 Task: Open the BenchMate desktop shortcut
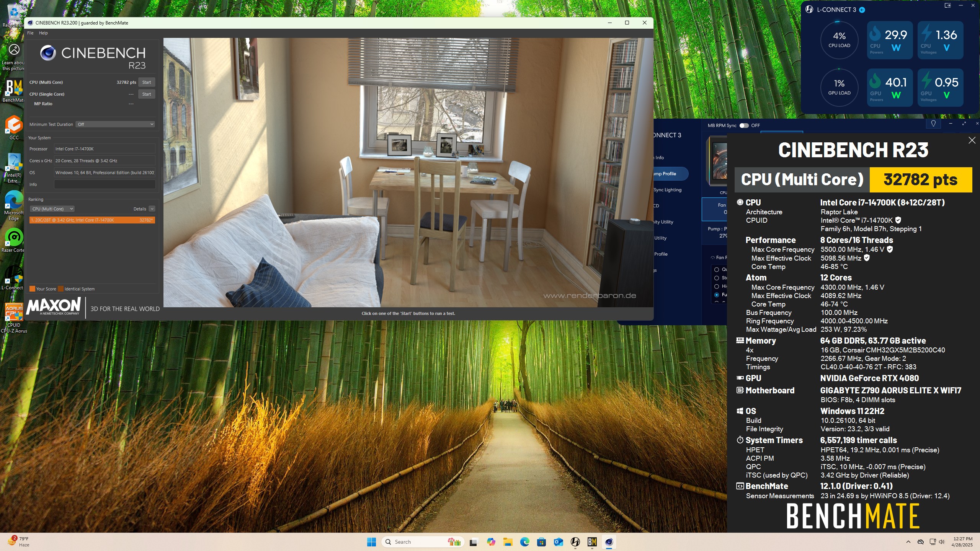pos(13,91)
